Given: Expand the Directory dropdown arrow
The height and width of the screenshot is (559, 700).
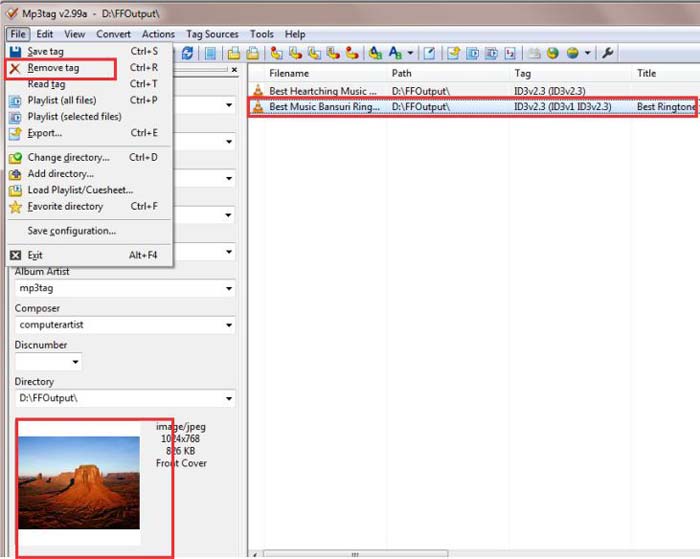Looking at the screenshot, I should [229, 398].
